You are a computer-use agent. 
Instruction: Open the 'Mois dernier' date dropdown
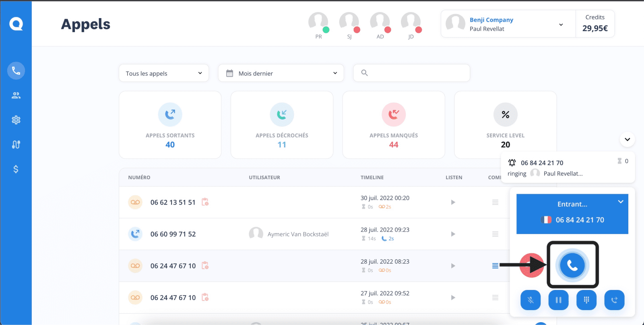(281, 73)
